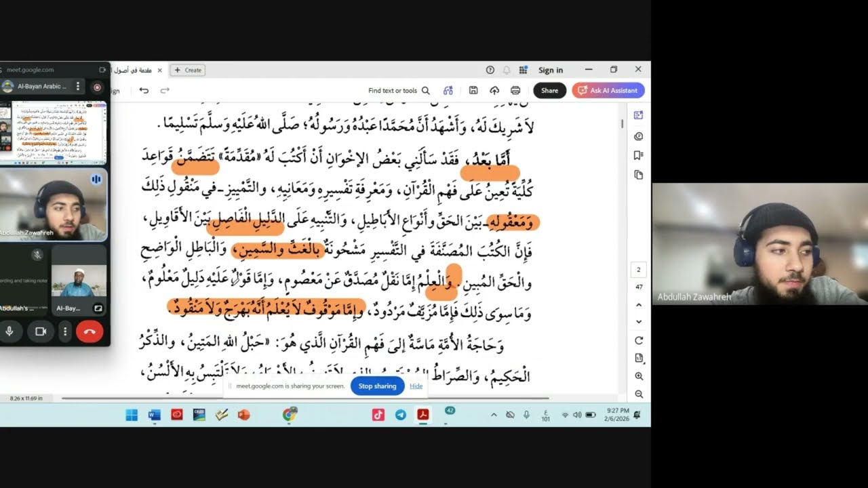
Task: Print the document with the printer icon
Action: (x=515, y=90)
